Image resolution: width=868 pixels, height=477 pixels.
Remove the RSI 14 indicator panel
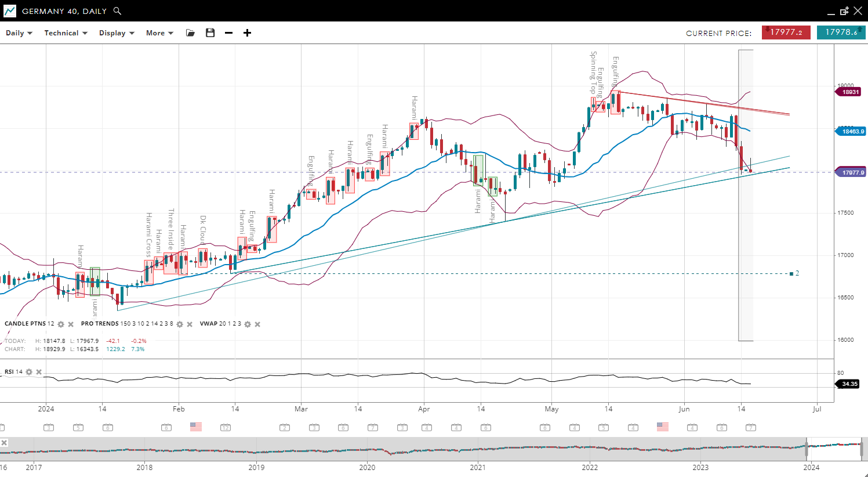tap(39, 372)
